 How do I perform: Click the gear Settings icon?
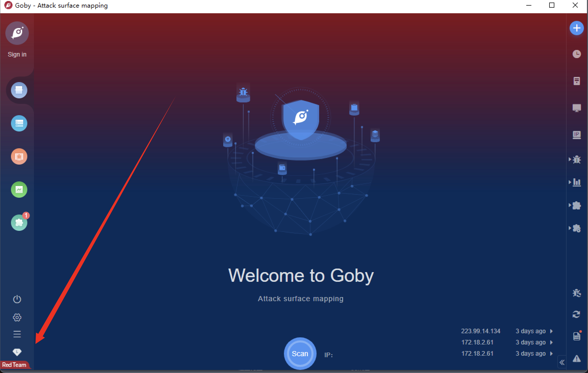17,317
